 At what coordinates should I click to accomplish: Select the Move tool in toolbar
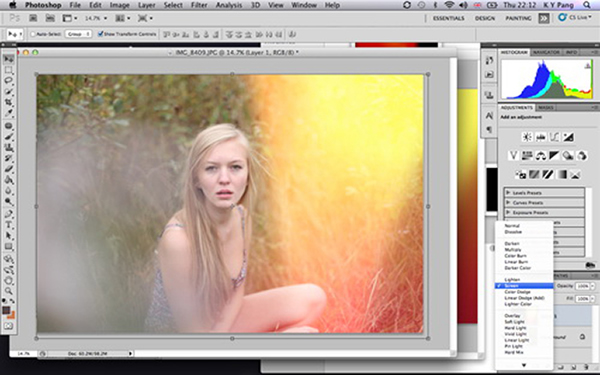coord(8,59)
